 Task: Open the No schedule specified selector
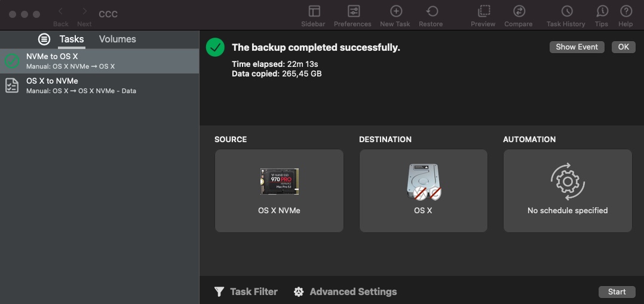568,191
